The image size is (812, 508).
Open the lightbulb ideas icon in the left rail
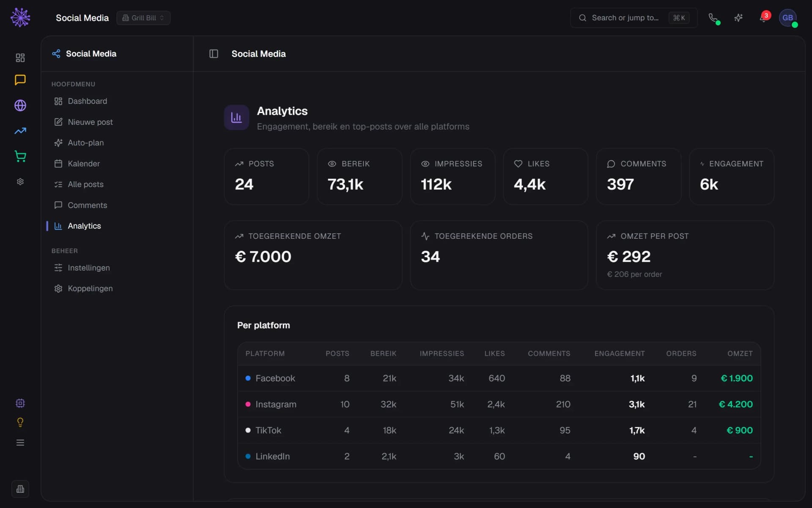[x=20, y=422]
